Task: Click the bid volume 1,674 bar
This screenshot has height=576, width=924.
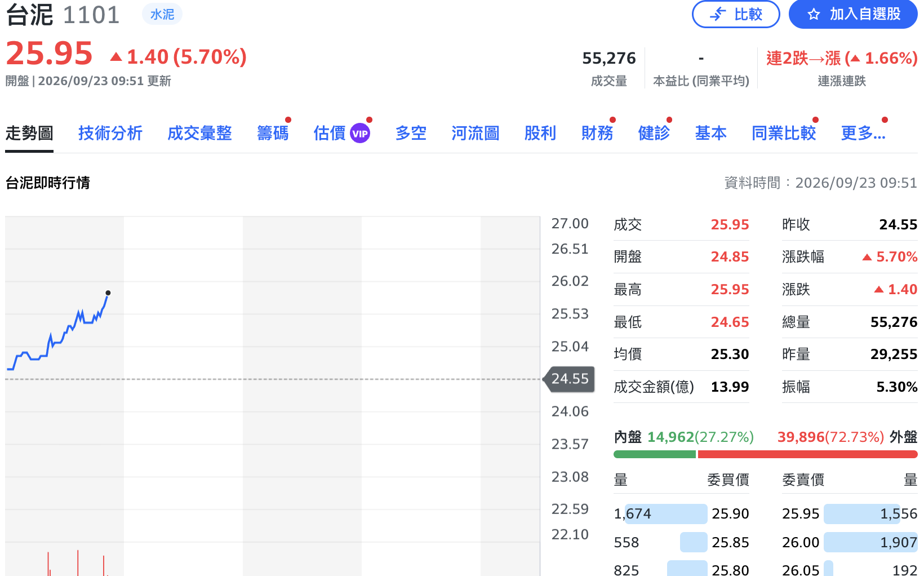Action: pos(665,514)
